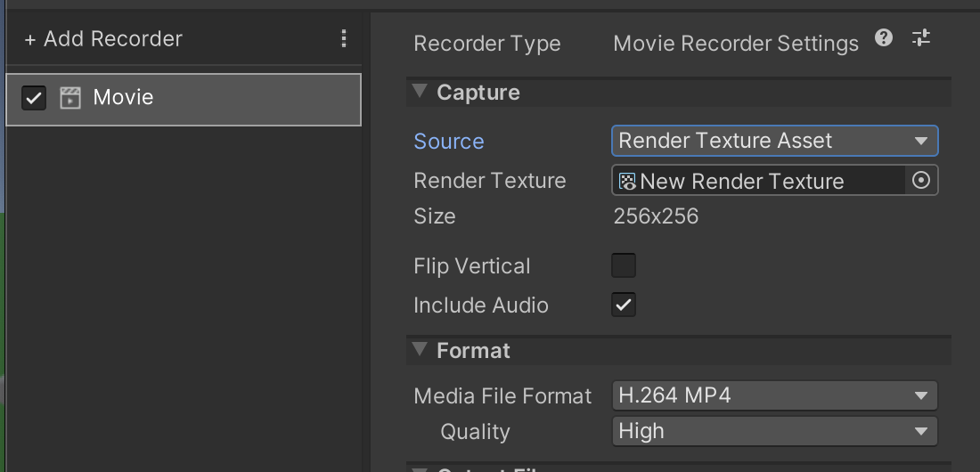Open the Media File Format dropdown
This screenshot has width=980, height=472.
click(x=773, y=395)
